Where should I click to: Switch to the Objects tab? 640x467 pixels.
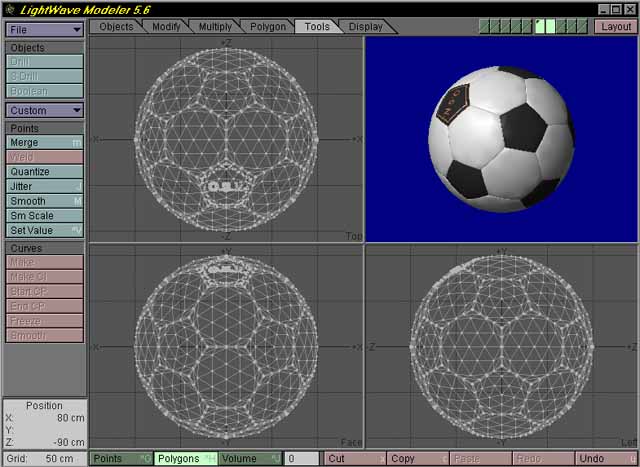[x=116, y=27]
